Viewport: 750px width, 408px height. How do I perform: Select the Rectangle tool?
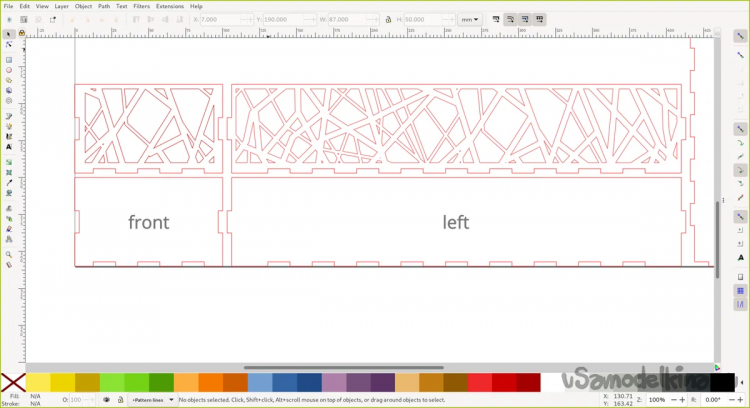coord(9,59)
